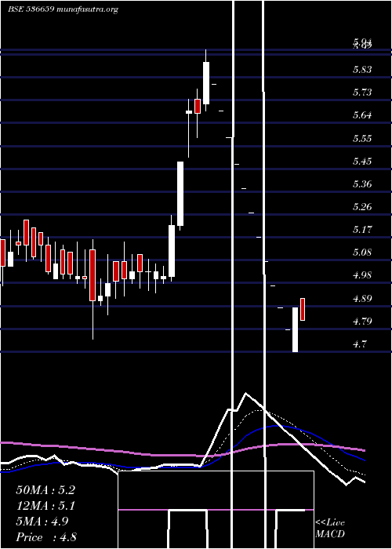Click the 50MA : 5.2 readout
Screen dimensions: 392x549
45,490
